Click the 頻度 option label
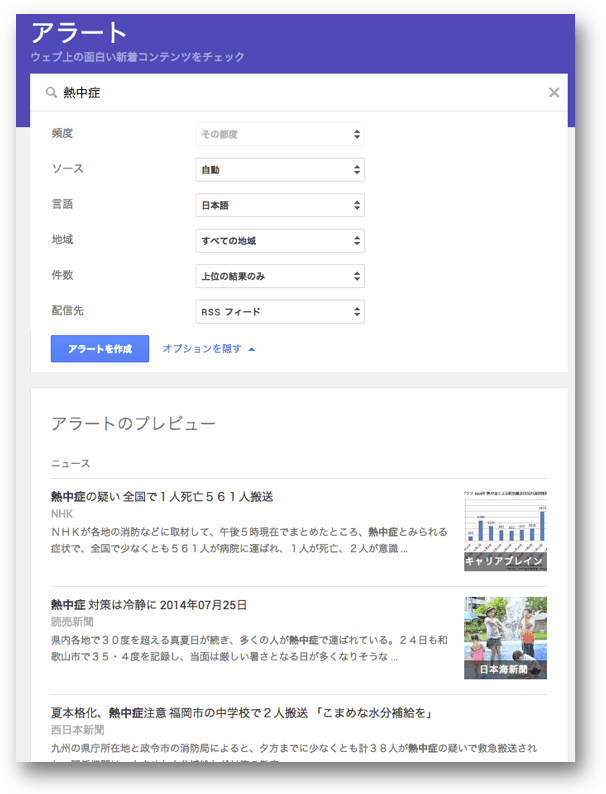This screenshot has height=794, width=606. pyautogui.click(x=62, y=133)
